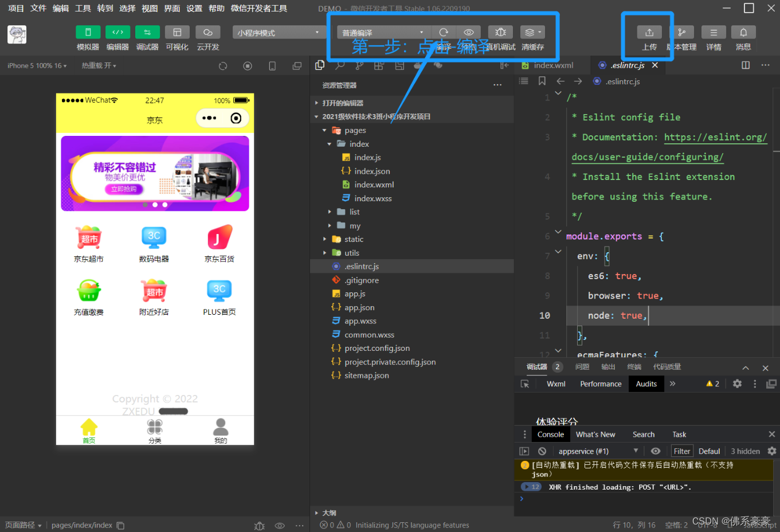Open the 视图 menu
The image size is (780, 532).
pos(150,8)
